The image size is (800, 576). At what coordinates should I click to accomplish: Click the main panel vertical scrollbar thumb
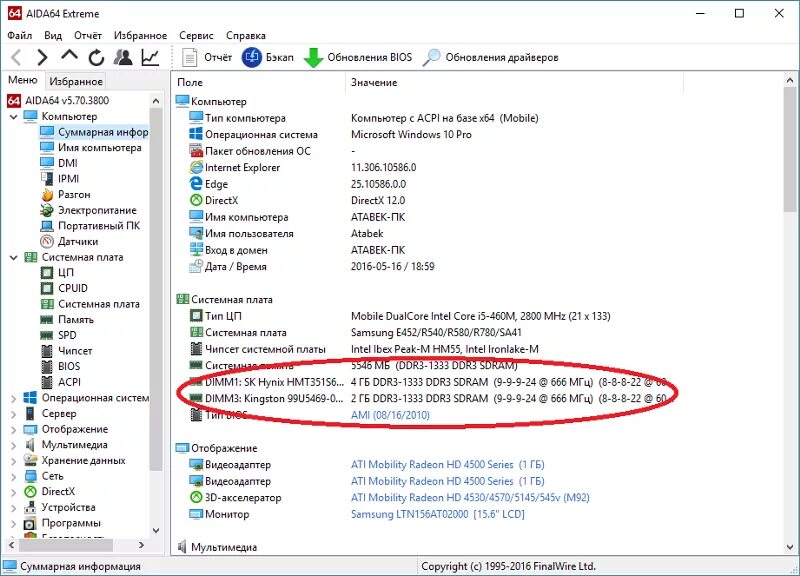click(790, 149)
